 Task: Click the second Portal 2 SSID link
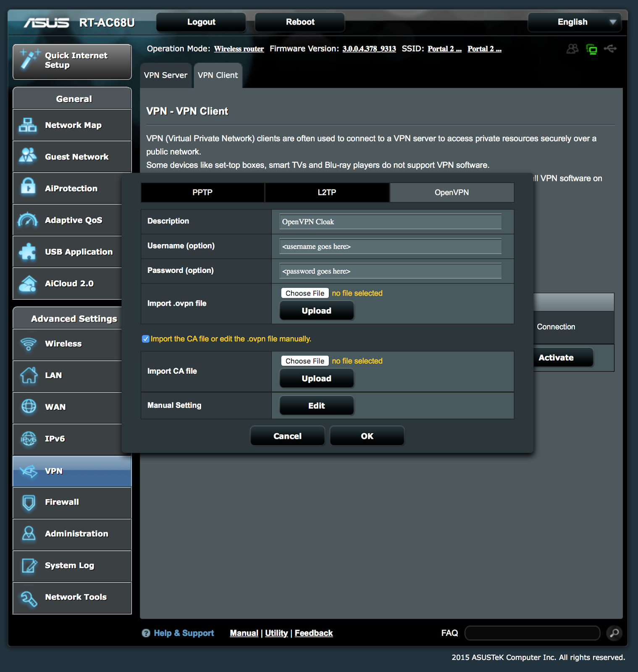pos(484,49)
